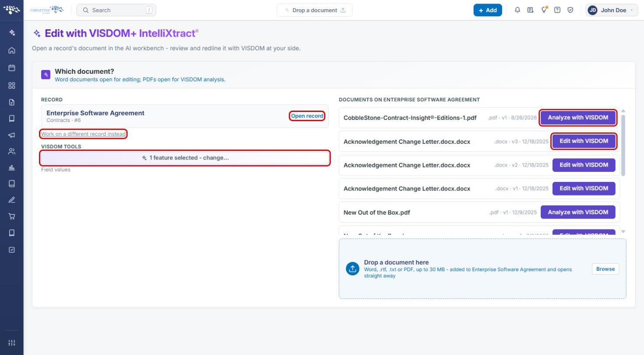Click the 'Drop a document here' heading
The height and width of the screenshot is (355, 644).
pyautogui.click(x=396, y=262)
